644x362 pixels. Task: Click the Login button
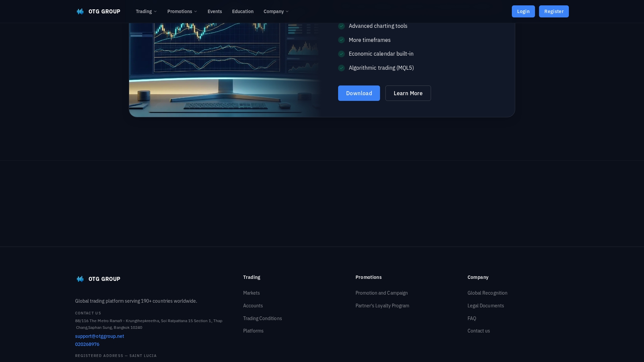tap(523, 11)
